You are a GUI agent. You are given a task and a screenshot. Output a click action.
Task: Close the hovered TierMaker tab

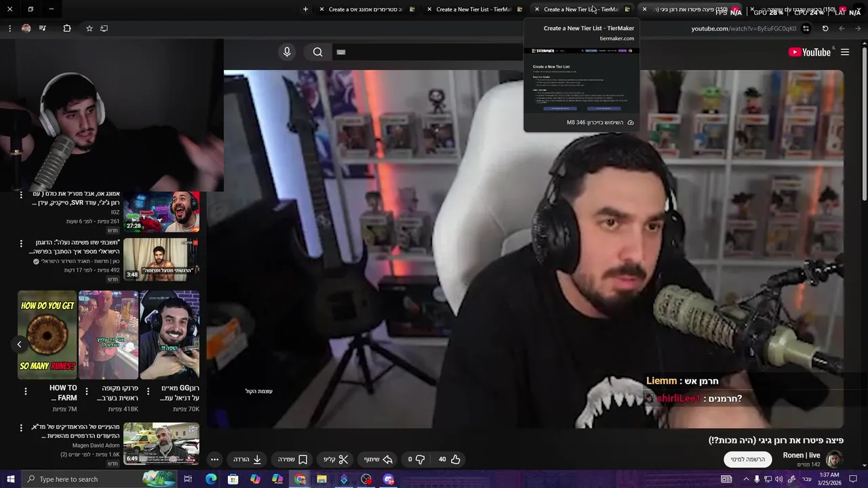click(x=537, y=9)
